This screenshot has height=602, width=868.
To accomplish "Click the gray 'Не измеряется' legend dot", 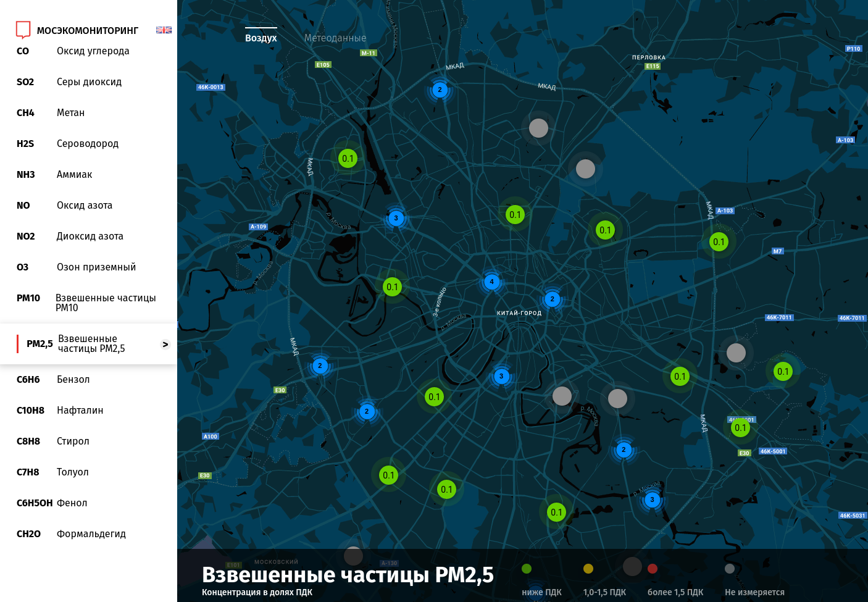I will pos(730,569).
